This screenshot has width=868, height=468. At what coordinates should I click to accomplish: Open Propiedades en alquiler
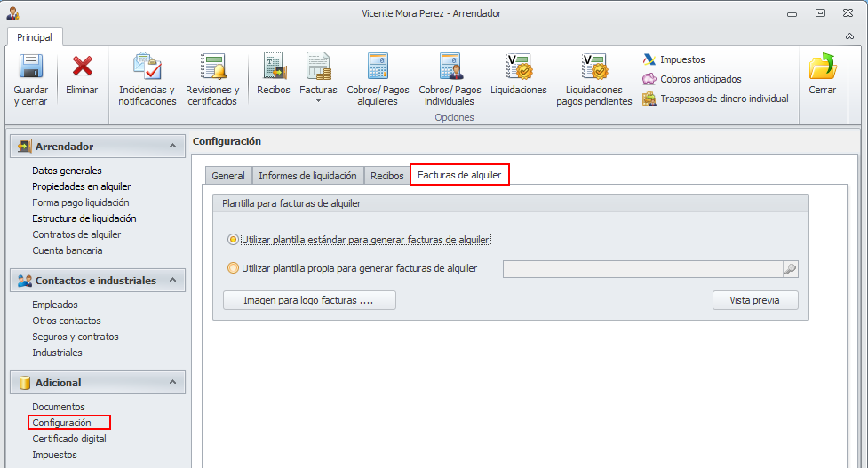click(x=82, y=186)
